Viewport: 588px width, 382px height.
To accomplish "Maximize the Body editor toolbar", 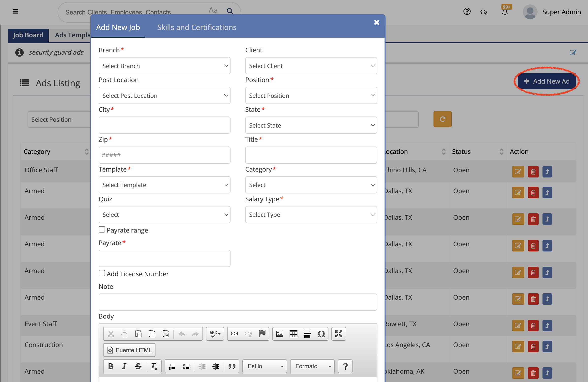I will 339,334.
